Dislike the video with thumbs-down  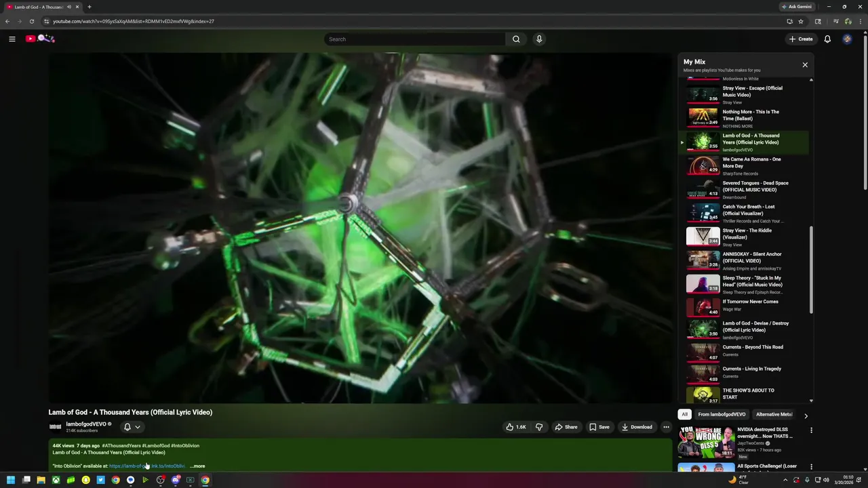pos(539,427)
